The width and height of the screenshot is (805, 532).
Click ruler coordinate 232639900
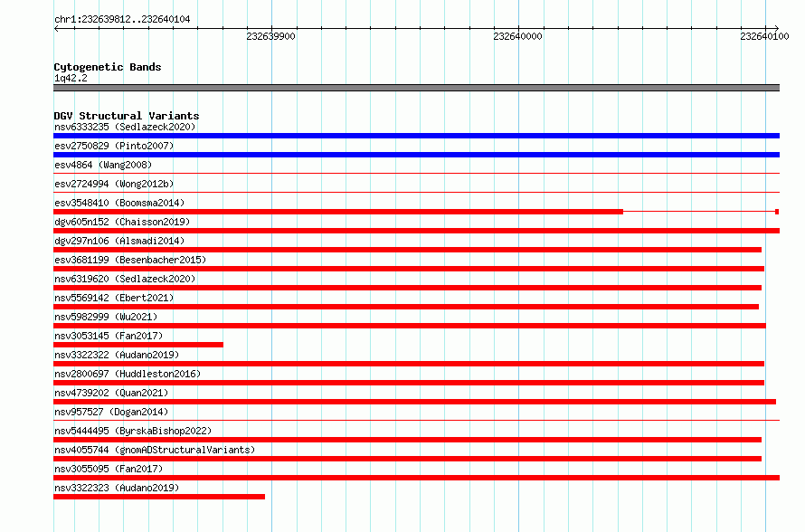pyautogui.click(x=270, y=36)
